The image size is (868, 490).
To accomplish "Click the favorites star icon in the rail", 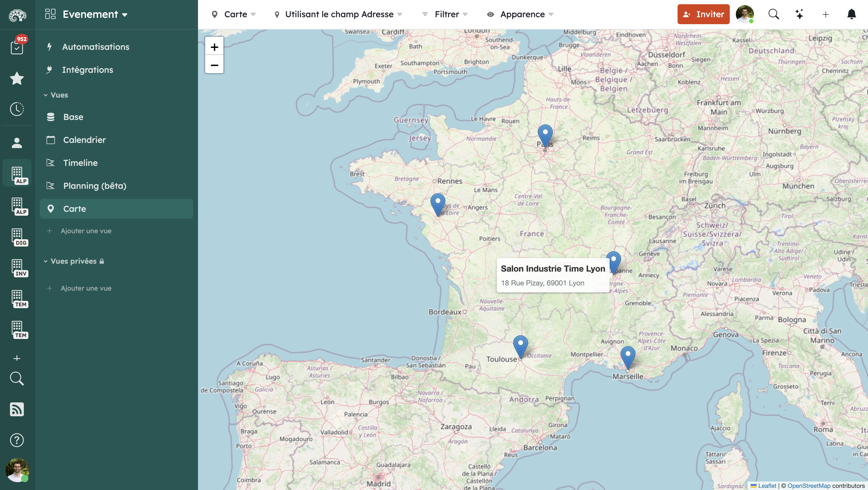I will click(x=17, y=79).
